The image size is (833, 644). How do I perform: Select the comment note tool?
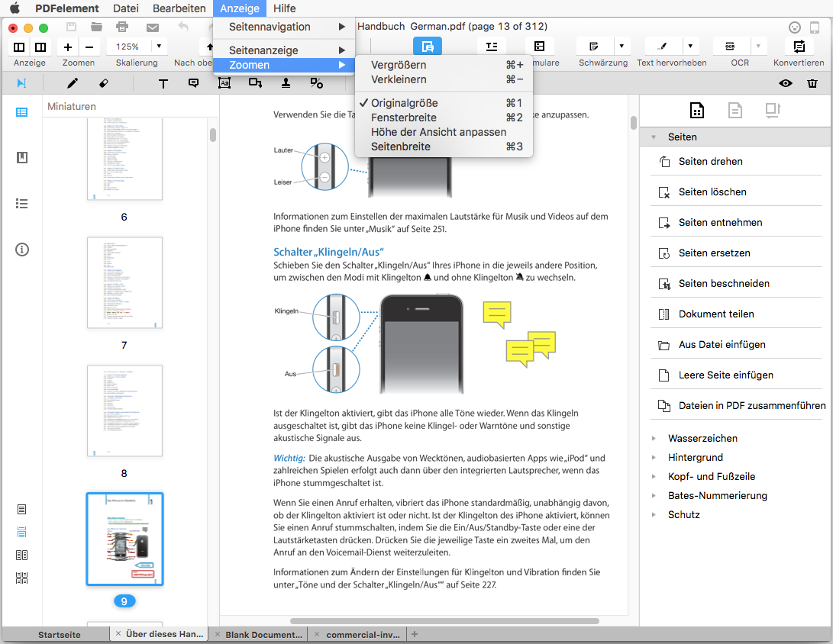click(193, 83)
